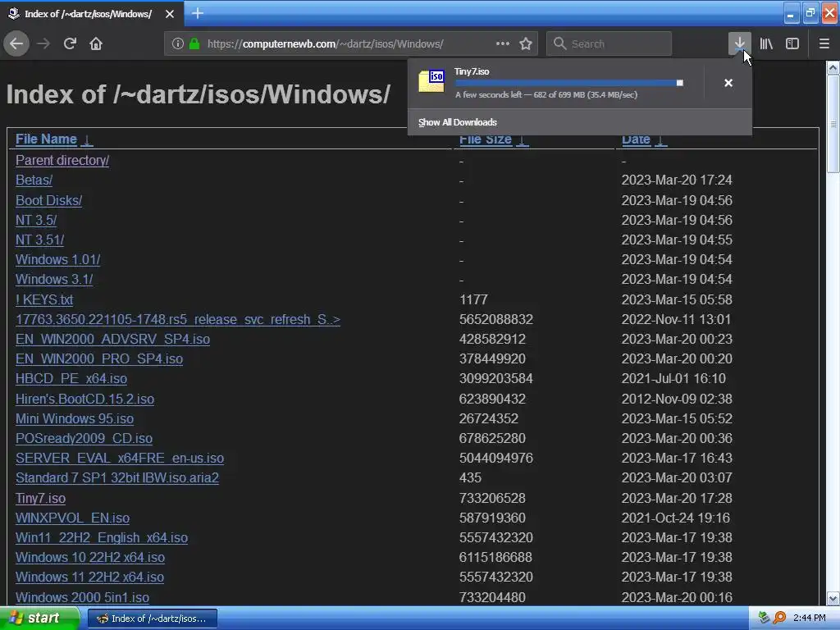Reload the current page
Viewport: 840px width, 630px height.
71,43
